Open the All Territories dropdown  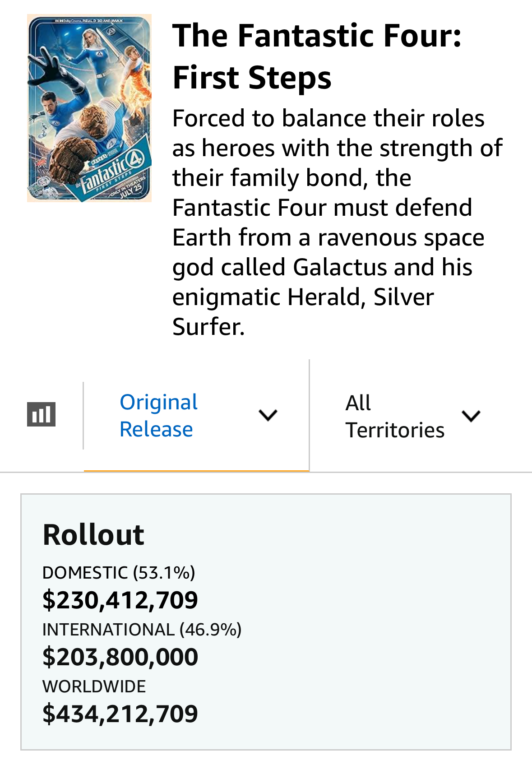click(x=395, y=416)
